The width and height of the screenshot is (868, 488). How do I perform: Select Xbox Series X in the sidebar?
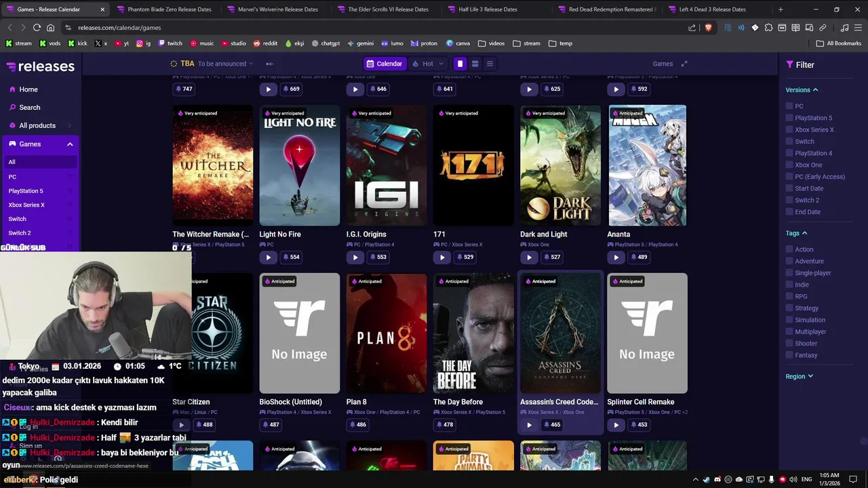pyautogui.click(x=26, y=205)
